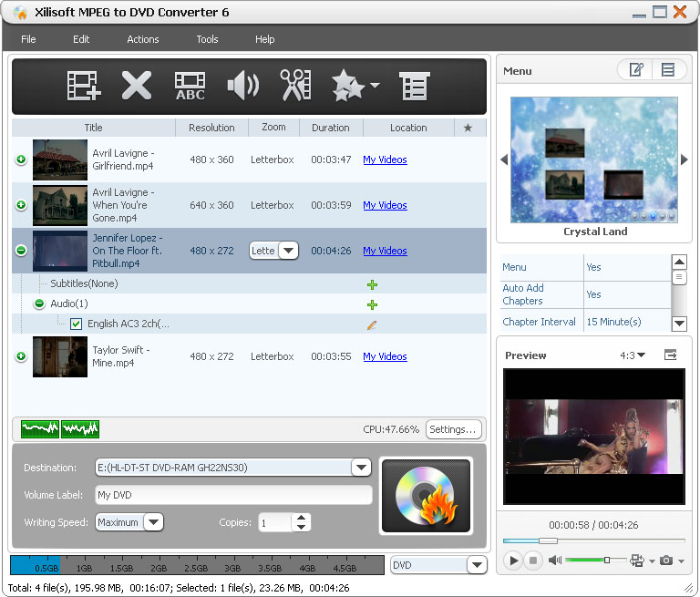This screenshot has width=700, height=597.
Task: Open the Edit menu
Action: tap(81, 39)
